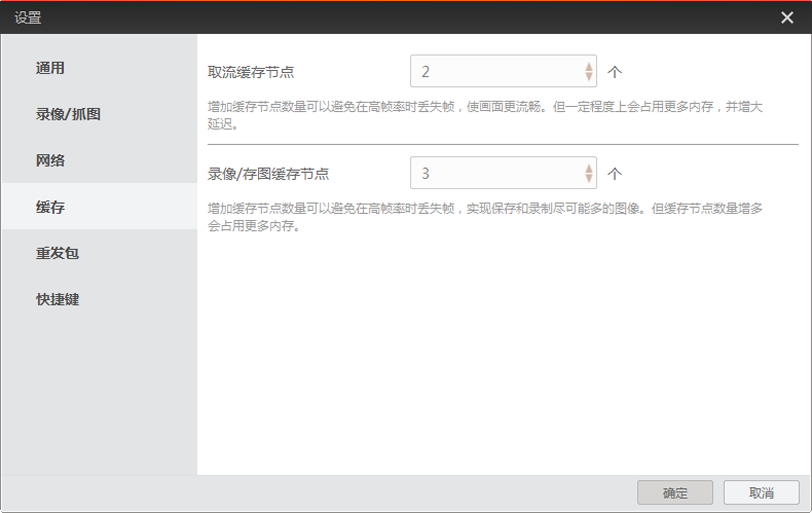This screenshot has width=812, height=513.
Task: Decrease 取流缓存节点 with the down arrow
Action: (588, 76)
